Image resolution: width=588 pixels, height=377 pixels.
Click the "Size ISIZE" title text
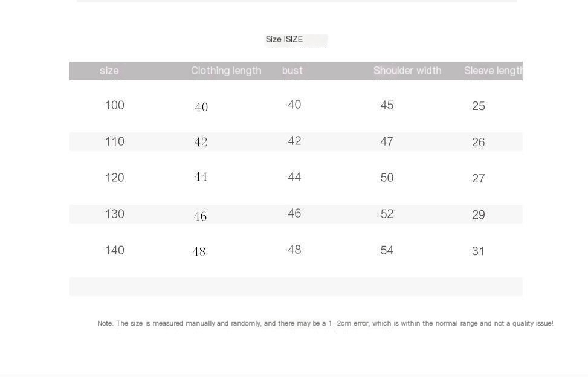[285, 39]
